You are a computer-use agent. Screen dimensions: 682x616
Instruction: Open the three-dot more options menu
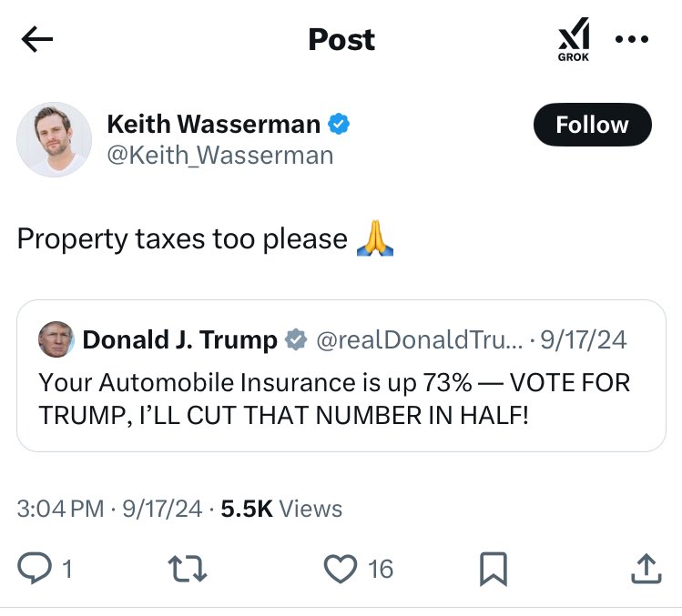pyautogui.click(x=631, y=39)
